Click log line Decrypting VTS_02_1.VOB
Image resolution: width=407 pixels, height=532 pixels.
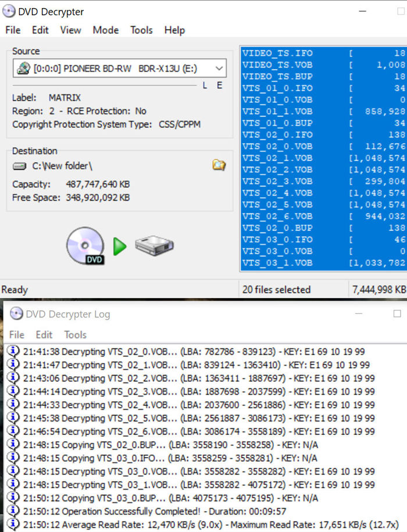click(x=197, y=365)
